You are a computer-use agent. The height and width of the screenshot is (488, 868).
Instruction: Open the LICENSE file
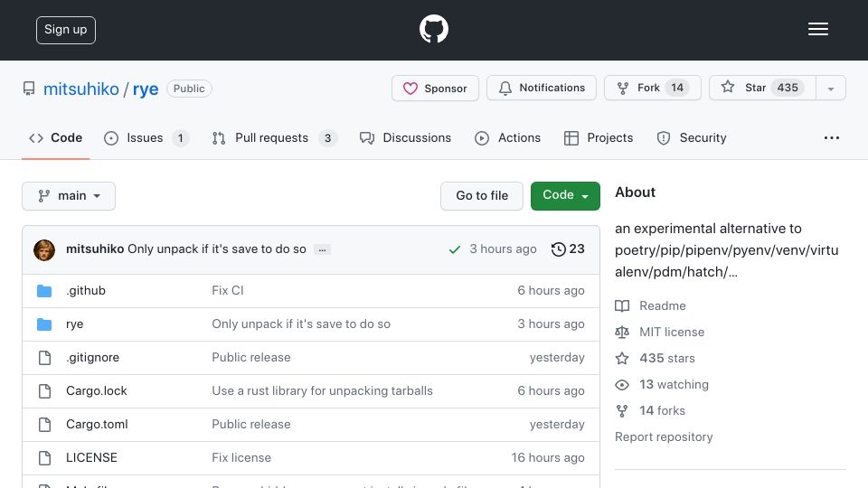[x=91, y=457]
